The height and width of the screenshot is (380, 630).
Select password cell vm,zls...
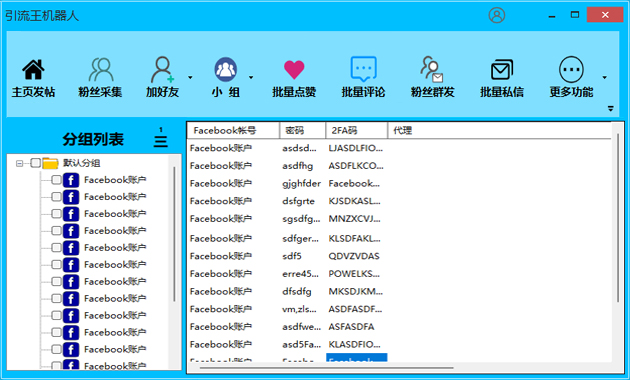click(299, 309)
